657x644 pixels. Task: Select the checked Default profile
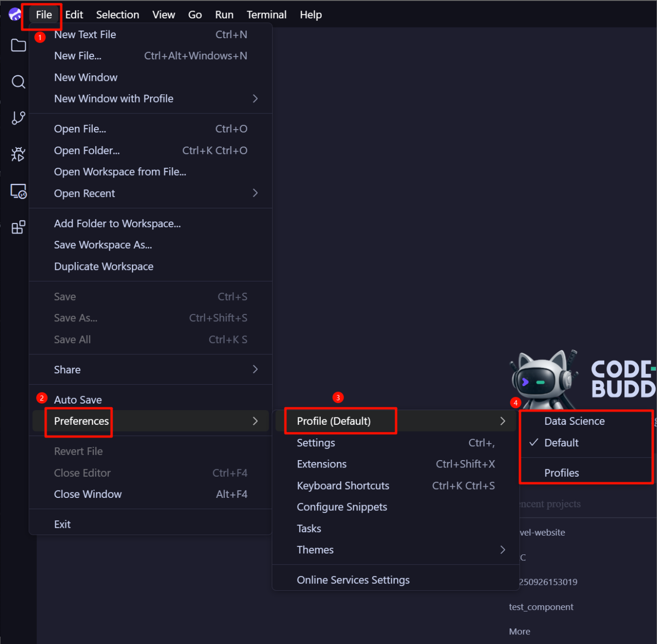tap(561, 443)
